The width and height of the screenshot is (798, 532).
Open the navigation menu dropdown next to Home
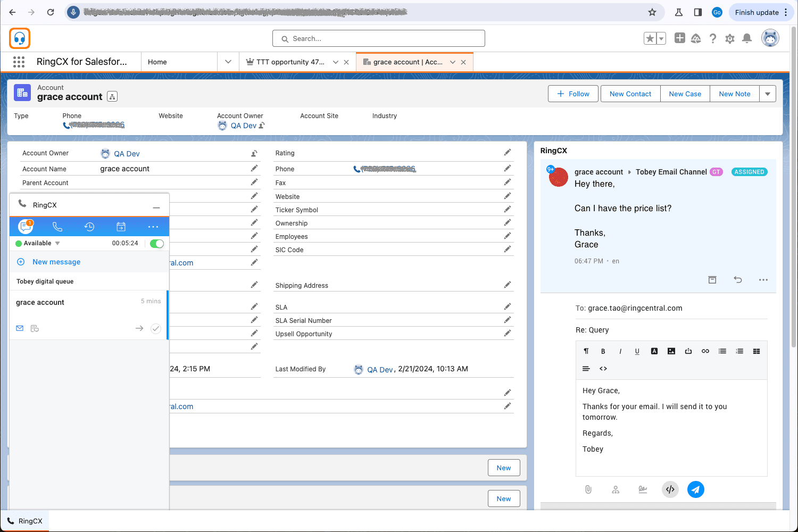tap(228, 62)
